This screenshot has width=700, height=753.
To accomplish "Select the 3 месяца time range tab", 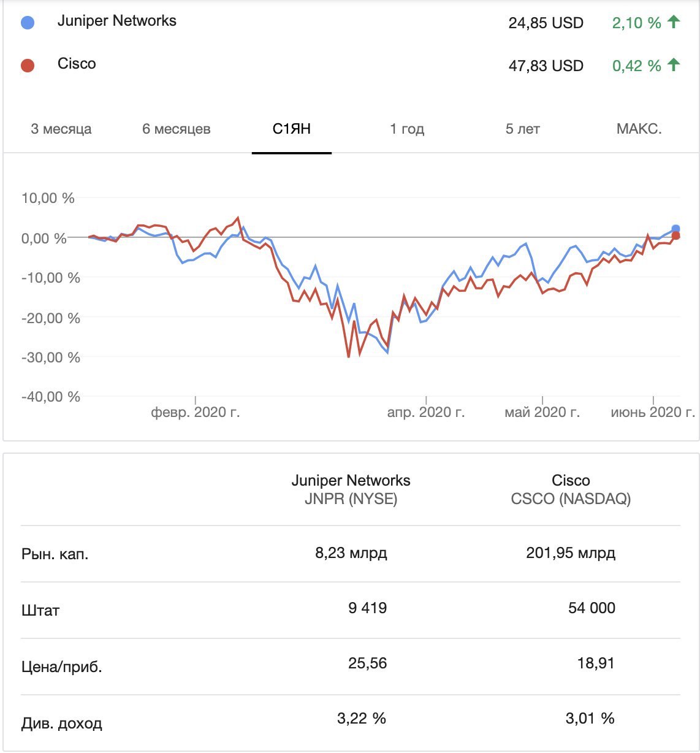I will tap(61, 129).
